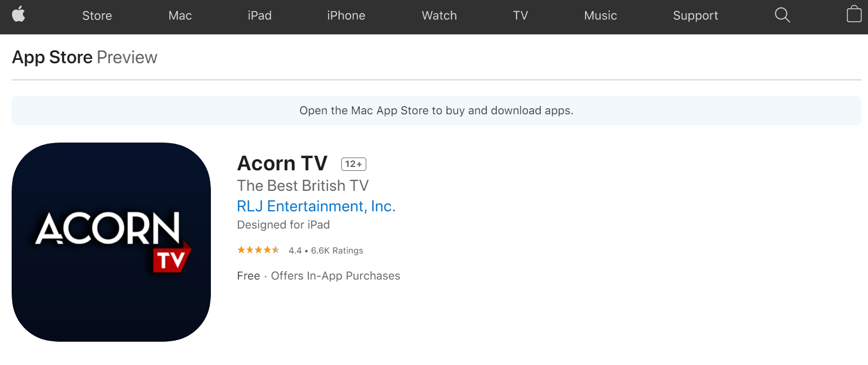Click the Acorn TV app icon
The height and width of the screenshot is (365, 868).
111,242
